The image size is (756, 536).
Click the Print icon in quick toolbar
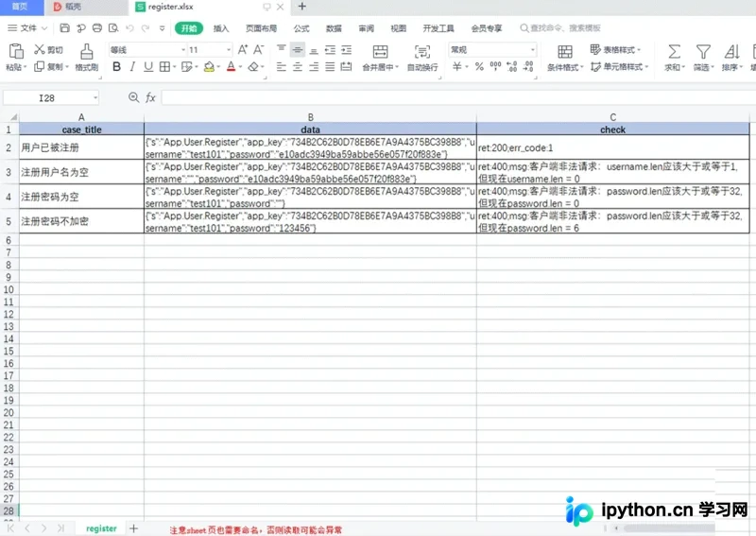click(97, 28)
